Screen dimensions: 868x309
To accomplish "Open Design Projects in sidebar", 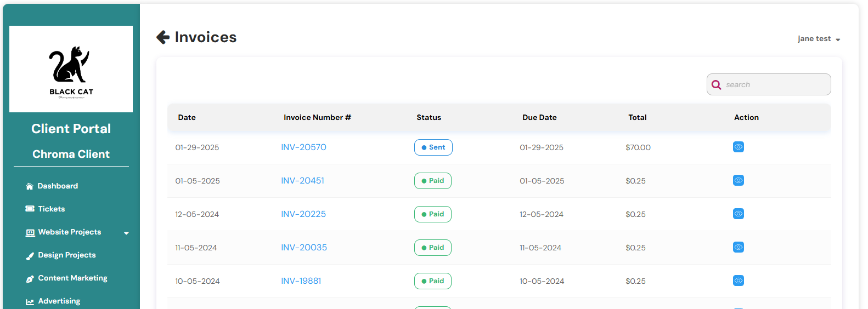I will pyautogui.click(x=67, y=255).
